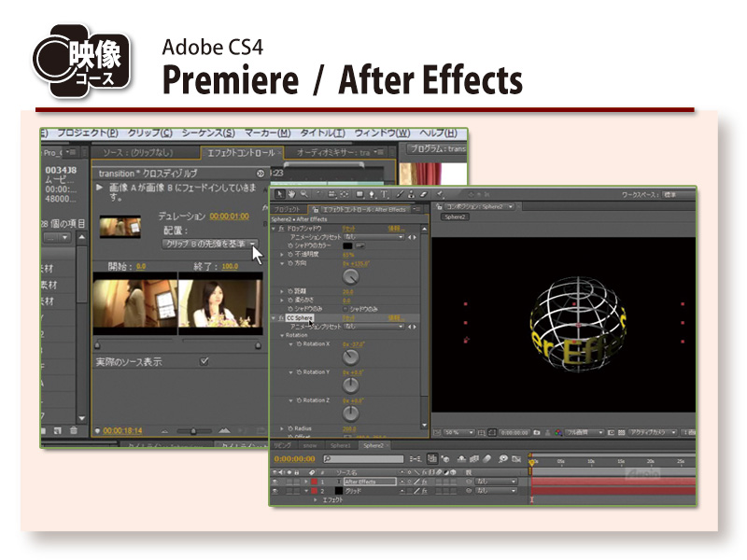Viewport: 747px width, 560px height.
Task: Click the Sphere2 breadcrumb button in viewer
Action: click(x=455, y=217)
